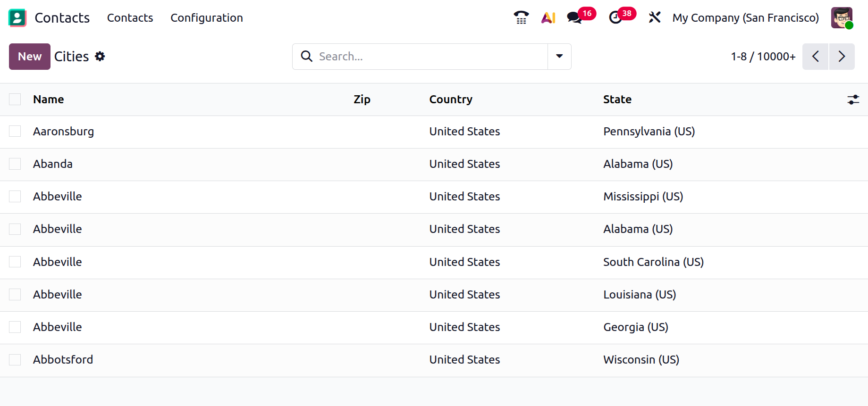Open the debug tools wrench icon
This screenshot has width=868, height=406.
pyautogui.click(x=654, y=17)
